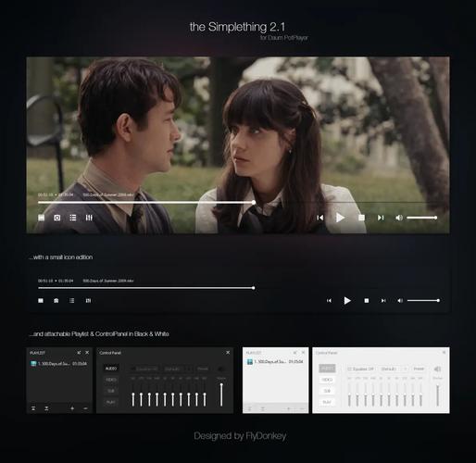
Task: Click Preset button in black Control Panel
Action: click(x=203, y=369)
